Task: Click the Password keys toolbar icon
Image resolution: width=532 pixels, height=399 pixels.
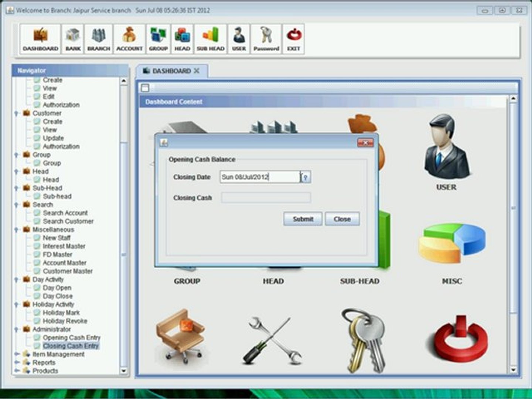Action: pyautogui.click(x=266, y=39)
